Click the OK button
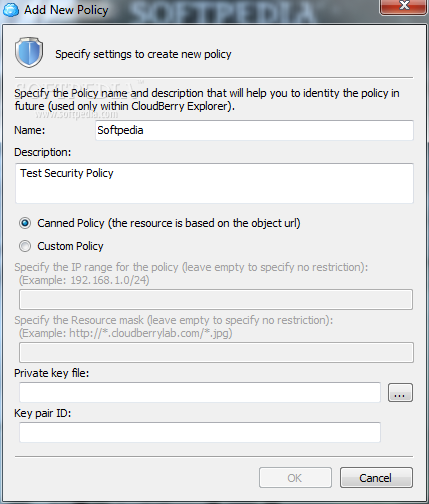The width and height of the screenshot is (429, 504). (295, 478)
